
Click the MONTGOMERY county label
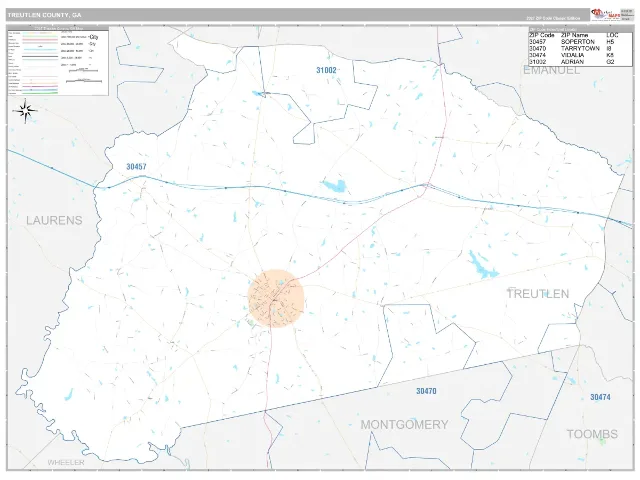pos(404,425)
